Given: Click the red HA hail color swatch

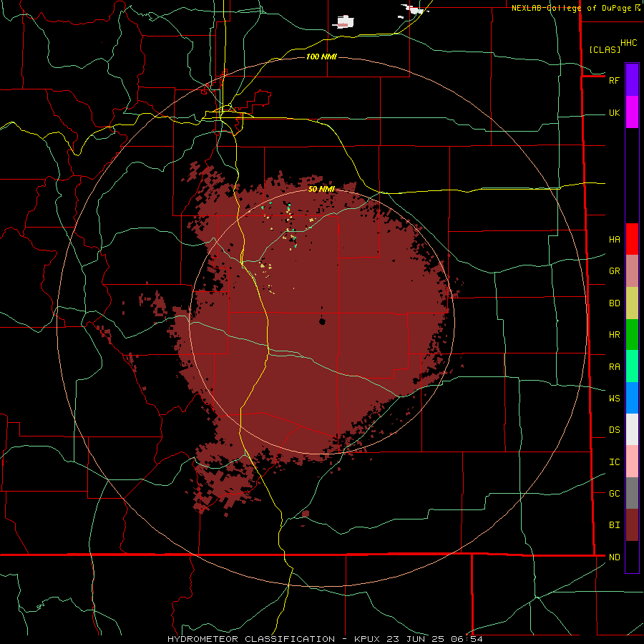Looking at the screenshot, I should click(632, 239).
